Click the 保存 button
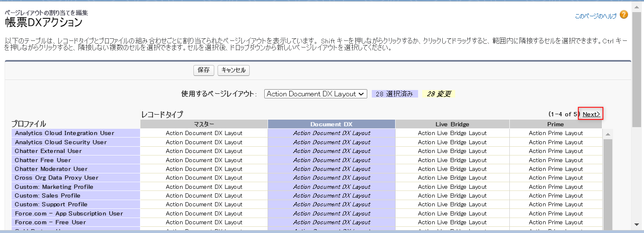This screenshot has width=644, height=233. click(204, 70)
